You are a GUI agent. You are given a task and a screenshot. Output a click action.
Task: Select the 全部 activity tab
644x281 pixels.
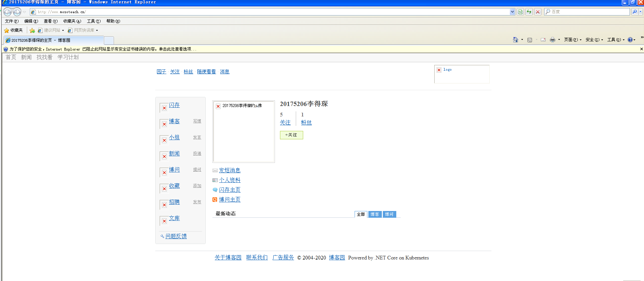point(361,214)
